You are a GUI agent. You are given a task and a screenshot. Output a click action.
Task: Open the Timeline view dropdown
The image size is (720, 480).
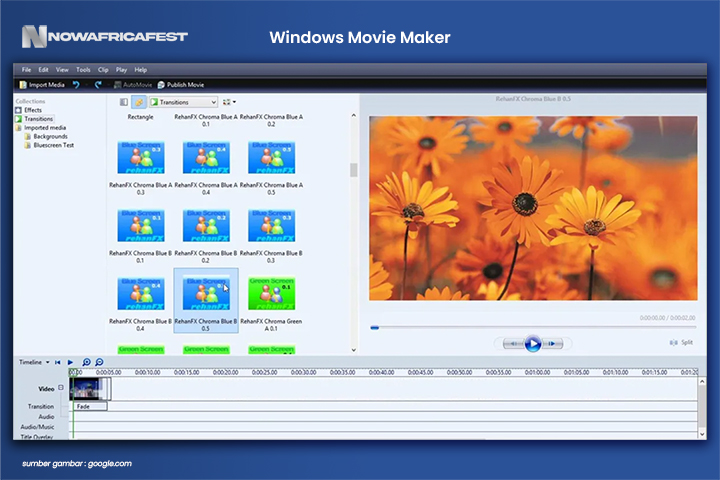pos(34,362)
